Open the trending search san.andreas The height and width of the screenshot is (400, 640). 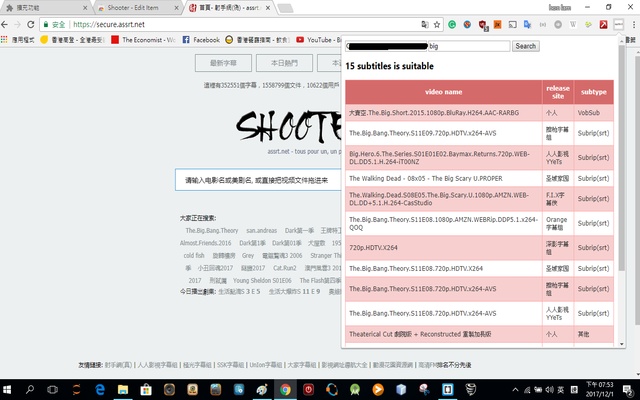pos(261,231)
